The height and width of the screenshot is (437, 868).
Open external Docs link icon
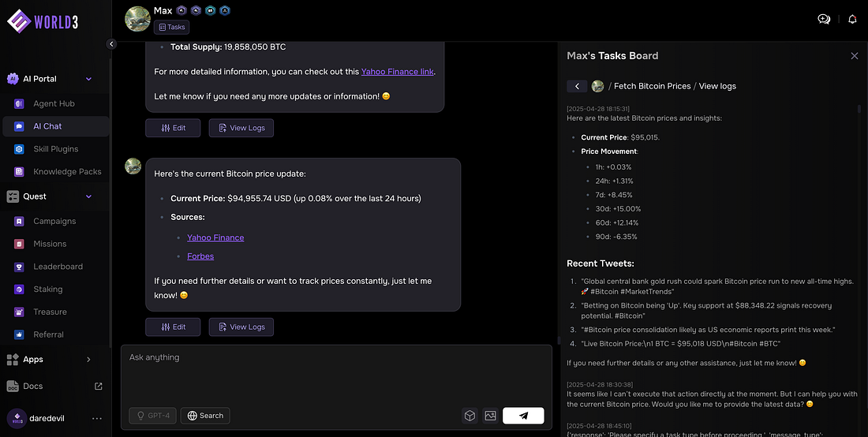(x=99, y=387)
